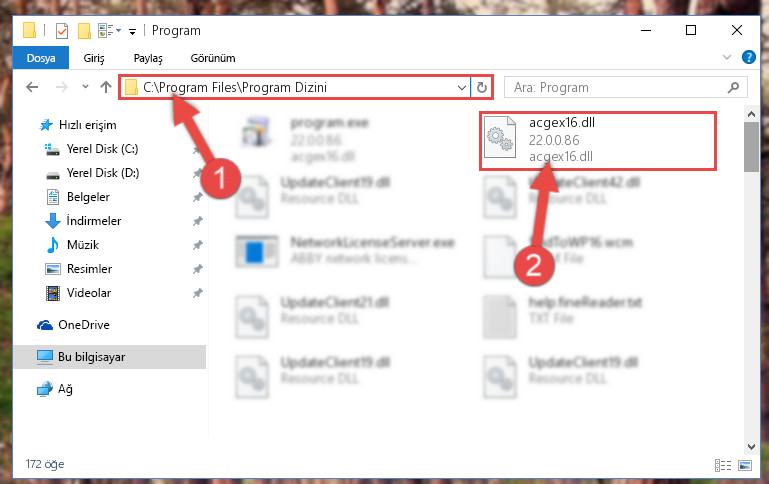Viewport: 769px width, 484px height.
Task: Click the Properties checkmark quick access icon
Action: click(62, 31)
